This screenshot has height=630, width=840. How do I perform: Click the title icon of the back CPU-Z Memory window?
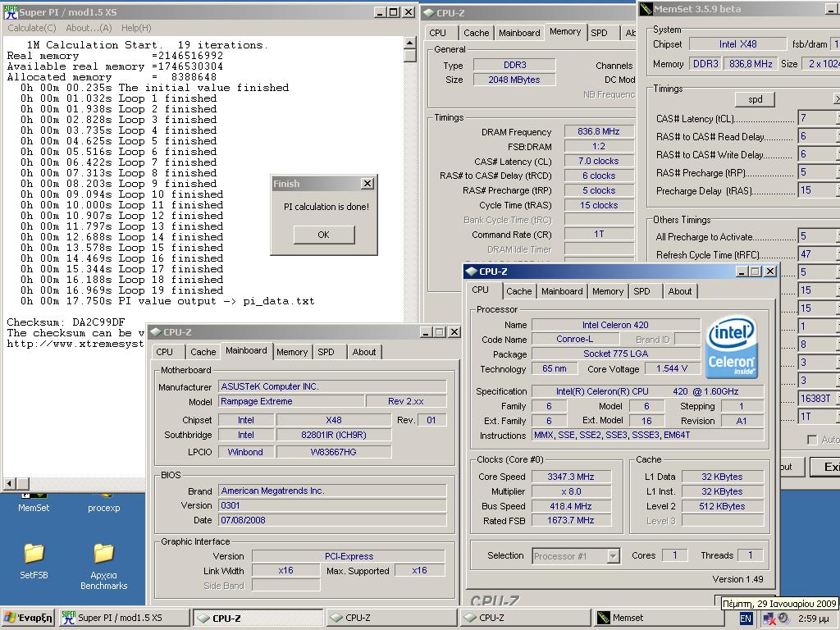[429, 13]
